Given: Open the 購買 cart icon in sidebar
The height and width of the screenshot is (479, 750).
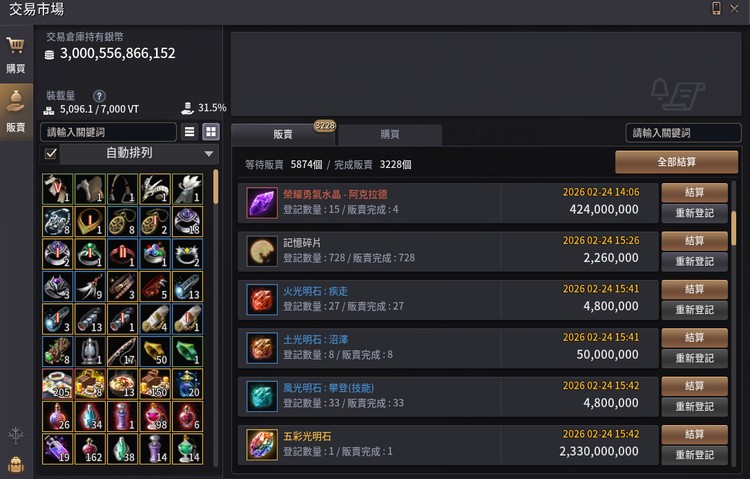Looking at the screenshot, I should click(15, 46).
